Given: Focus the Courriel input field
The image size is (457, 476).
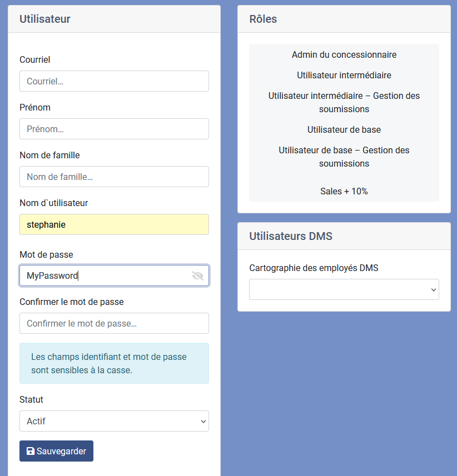Looking at the screenshot, I should pos(114,81).
